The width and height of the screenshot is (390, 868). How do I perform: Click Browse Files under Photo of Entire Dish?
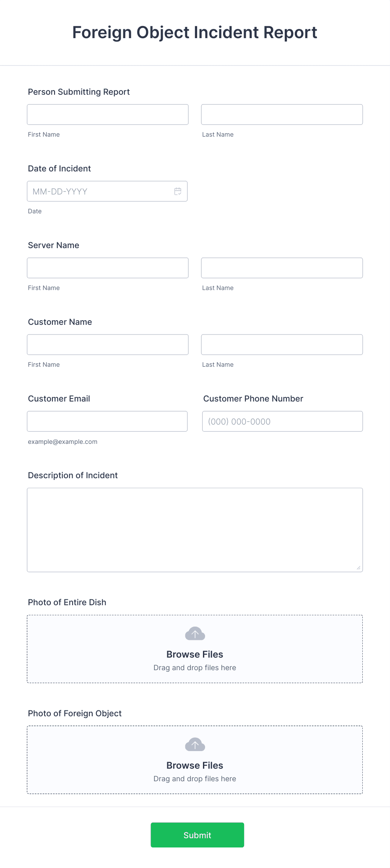[x=195, y=654]
